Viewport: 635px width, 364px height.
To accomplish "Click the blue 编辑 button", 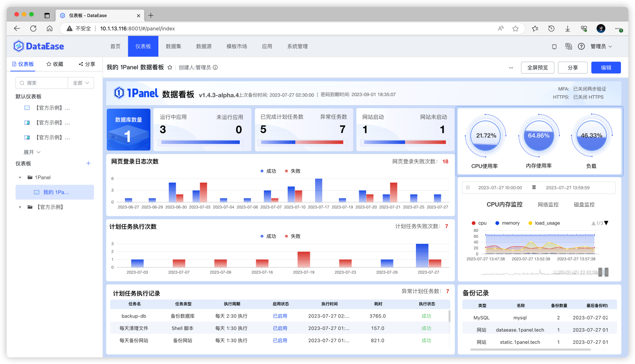I will 606,67.
